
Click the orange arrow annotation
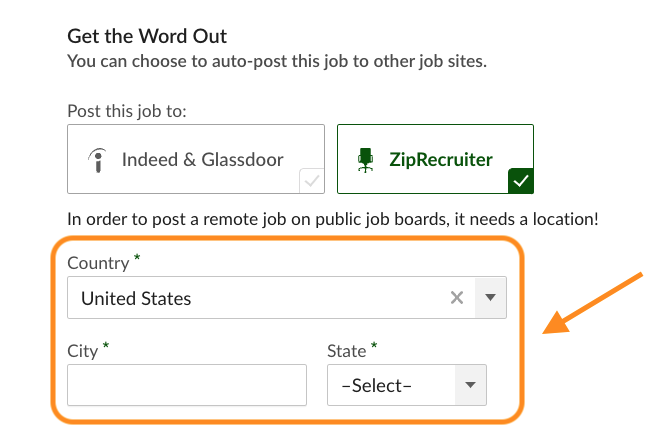[592, 303]
